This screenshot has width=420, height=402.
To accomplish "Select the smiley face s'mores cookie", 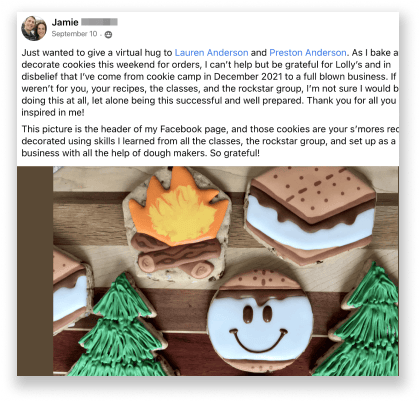I will coord(260,322).
